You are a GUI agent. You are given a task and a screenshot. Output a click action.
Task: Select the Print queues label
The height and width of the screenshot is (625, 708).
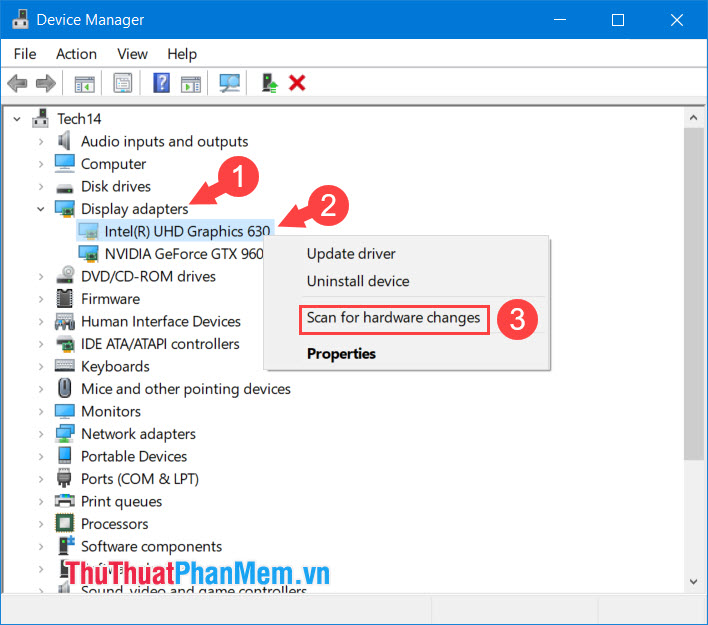tap(121, 502)
